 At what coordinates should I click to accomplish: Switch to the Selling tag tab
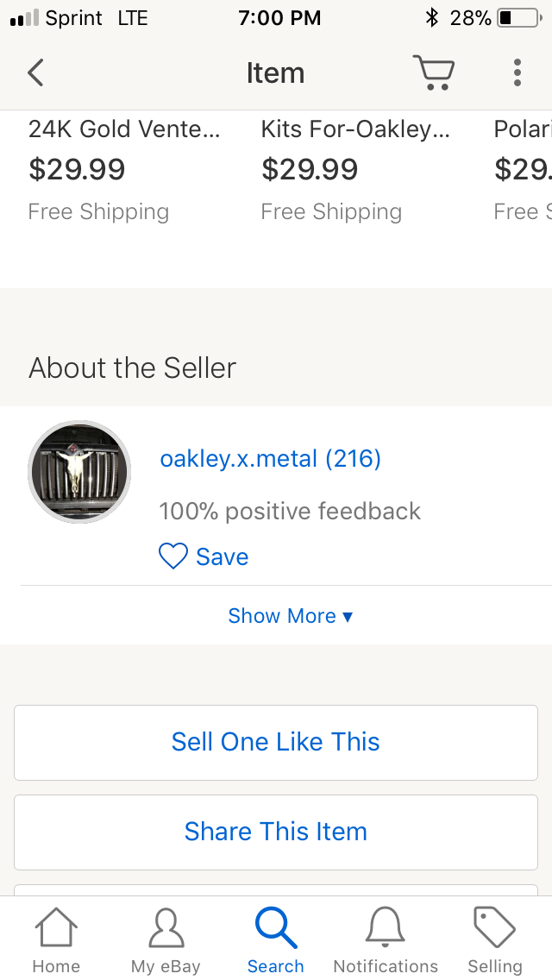[495, 940]
